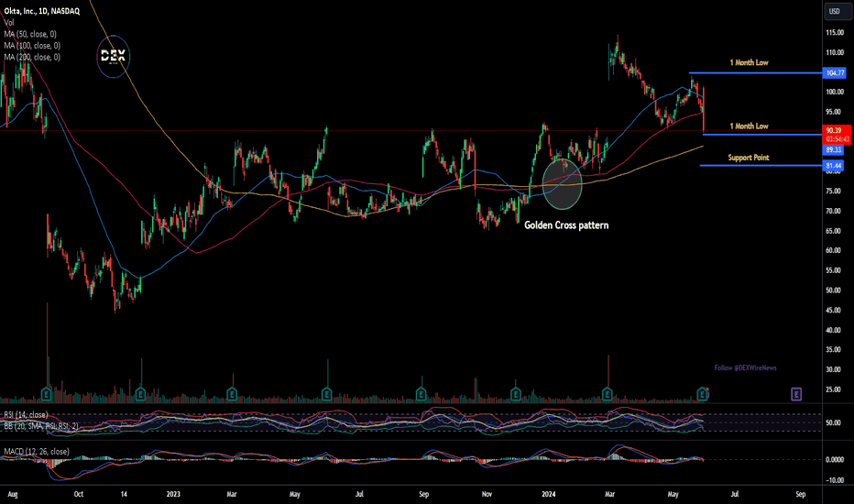
Task: Click the Jul label before Sep 2024
Action: [x=735, y=494]
